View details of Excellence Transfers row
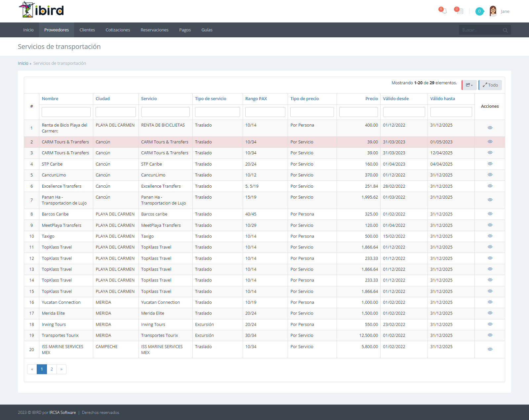The width and height of the screenshot is (529, 420). pyautogui.click(x=490, y=186)
